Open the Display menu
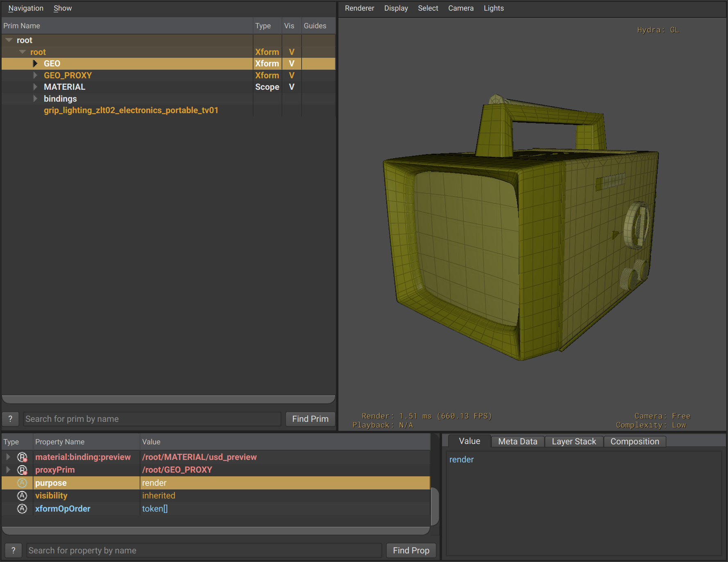 coord(396,8)
